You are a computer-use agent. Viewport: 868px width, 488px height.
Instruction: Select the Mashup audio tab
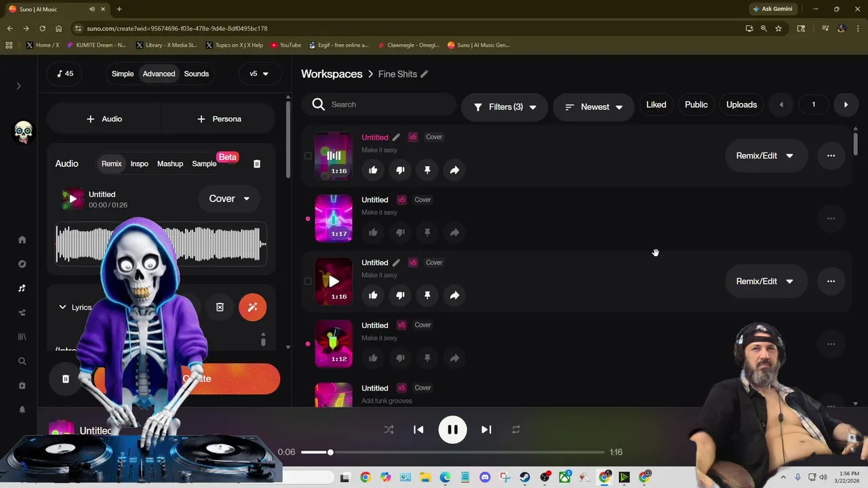point(170,164)
